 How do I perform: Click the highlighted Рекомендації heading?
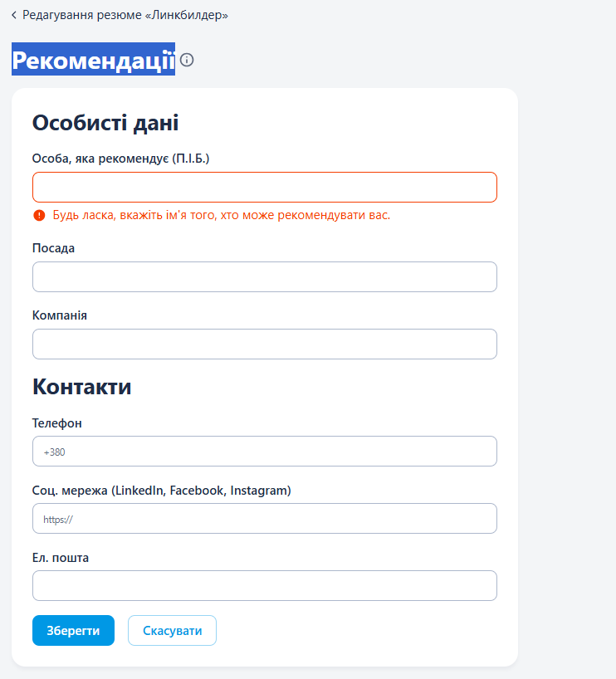[93, 60]
